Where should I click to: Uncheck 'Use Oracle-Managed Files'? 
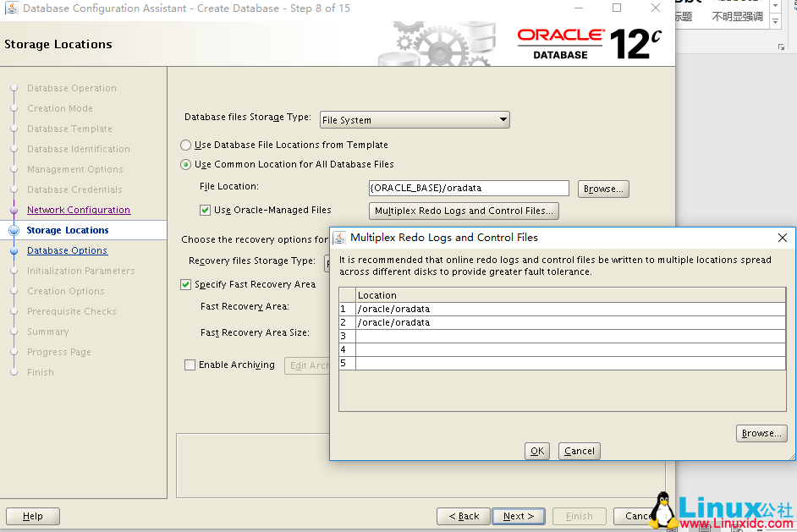point(206,209)
